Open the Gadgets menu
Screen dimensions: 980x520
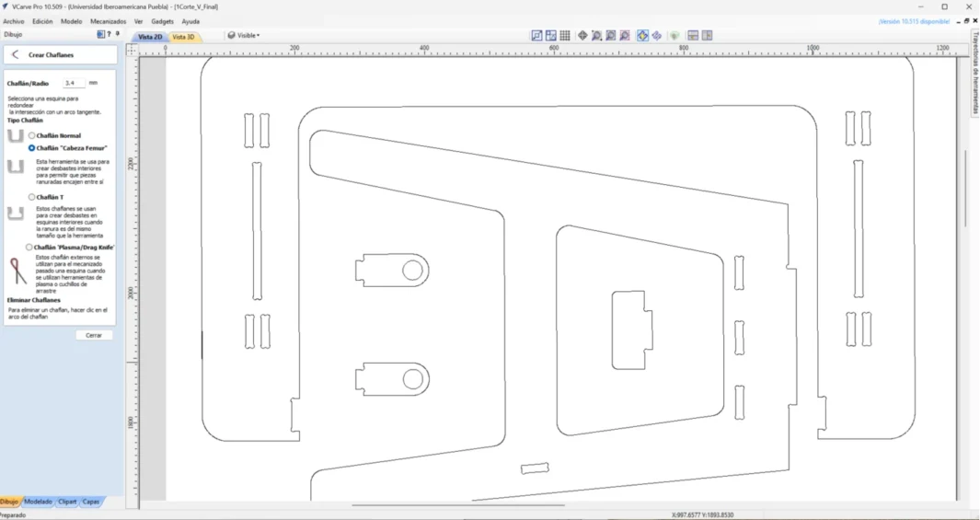coord(163,21)
